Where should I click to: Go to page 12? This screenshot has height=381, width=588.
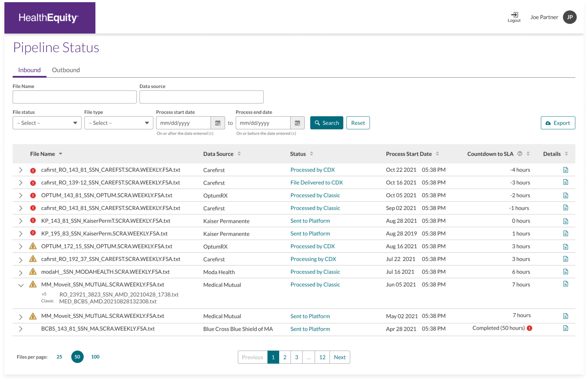coord(322,357)
